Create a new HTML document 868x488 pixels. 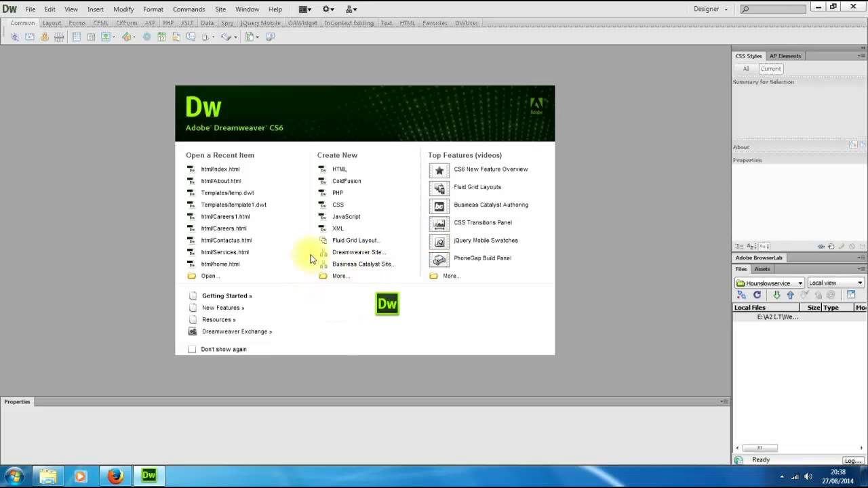340,169
